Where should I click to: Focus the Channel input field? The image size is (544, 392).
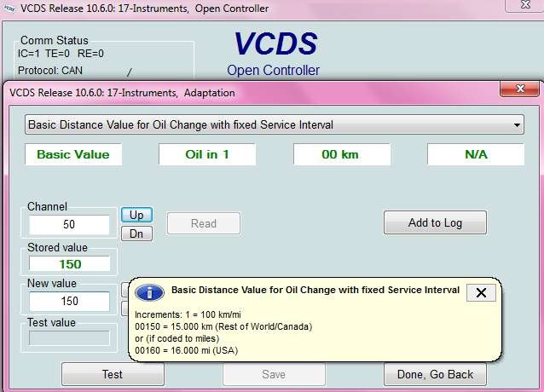(x=69, y=225)
